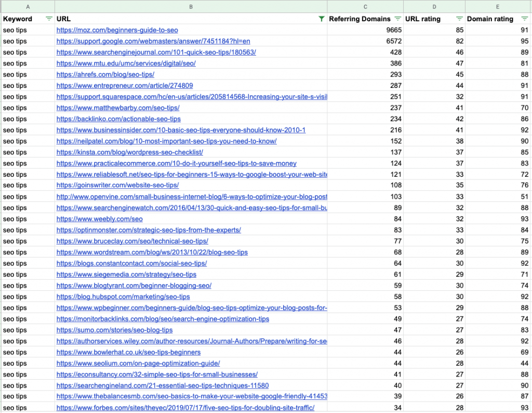Open the practicalecommerce.com seo tips link

pyautogui.click(x=177, y=163)
